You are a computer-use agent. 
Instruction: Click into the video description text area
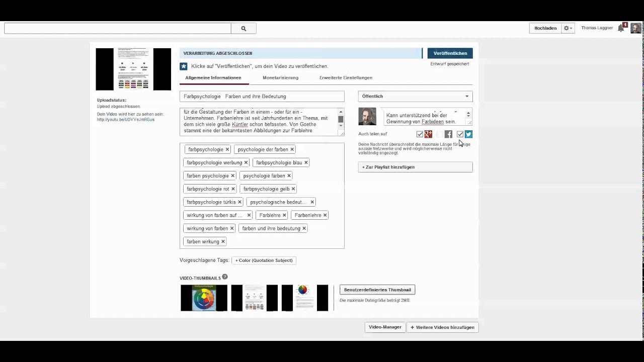259,122
